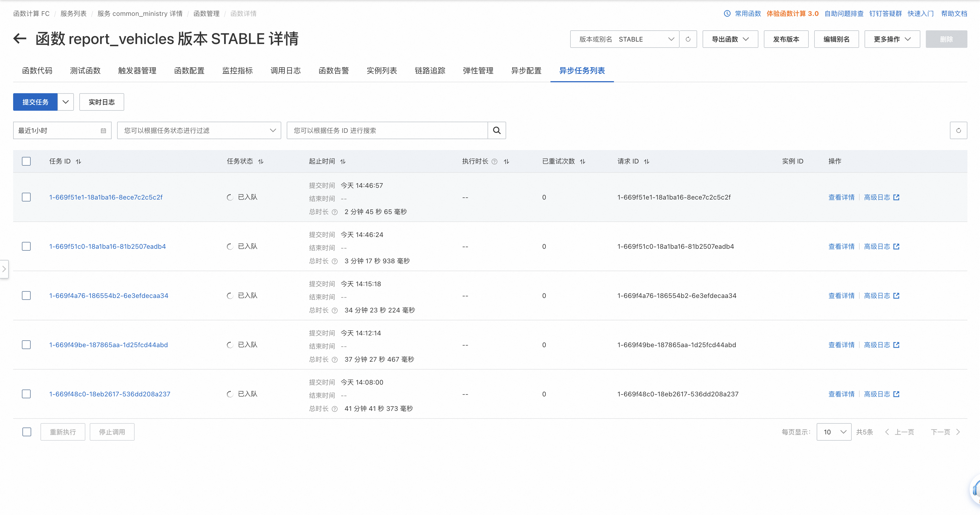Open external icon for task 536dd208a237 advanced log
The width and height of the screenshot is (980, 515).
pos(896,394)
